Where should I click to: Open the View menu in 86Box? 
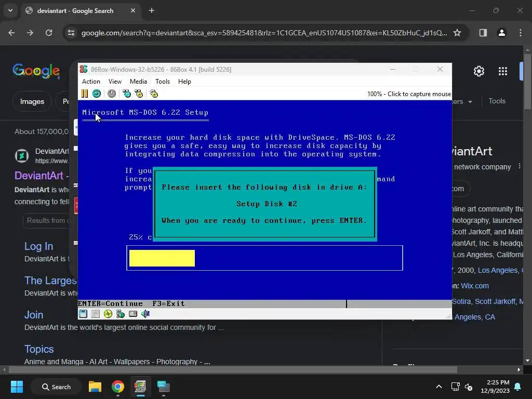(x=115, y=82)
